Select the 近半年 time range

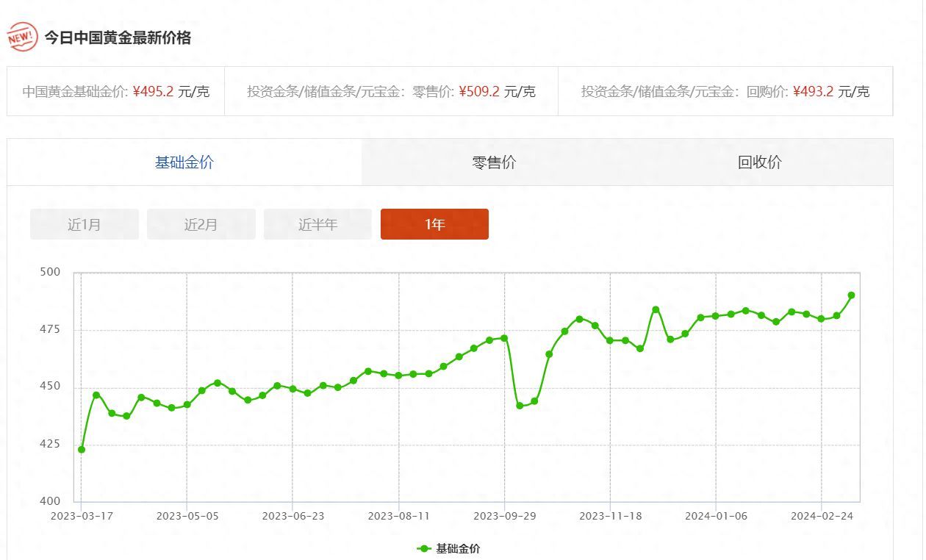(317, 224)
